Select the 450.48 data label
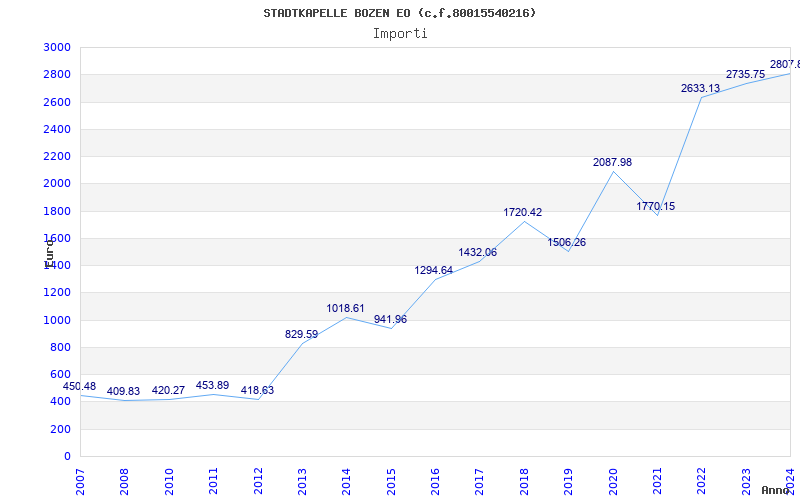The width and height of the screenshot is (800, 500). coord(79,386)
